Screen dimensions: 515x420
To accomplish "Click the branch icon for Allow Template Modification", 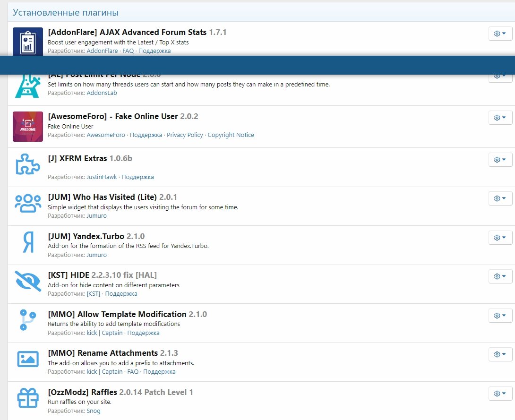I will [27, 320].
